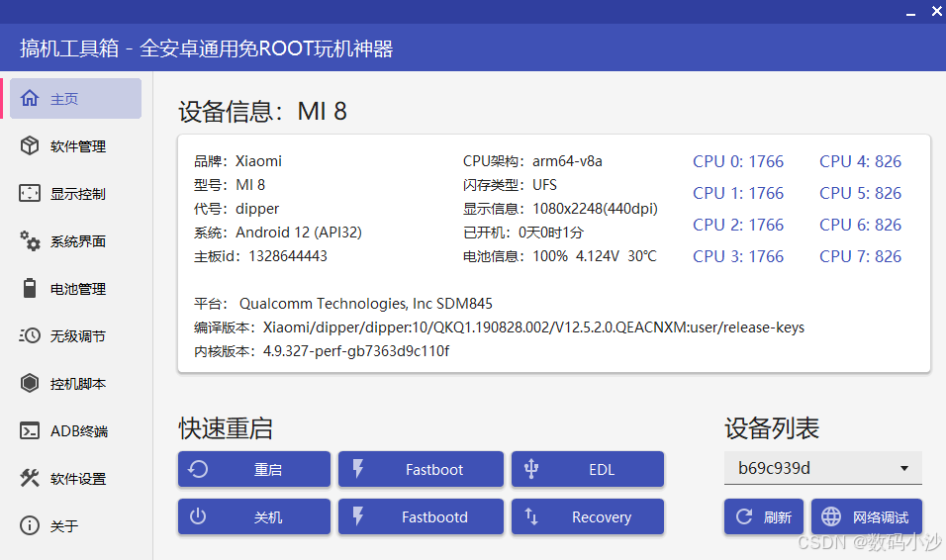Click the 闪存类型: UFS text

pyautogui.click(x=510, y=185)
